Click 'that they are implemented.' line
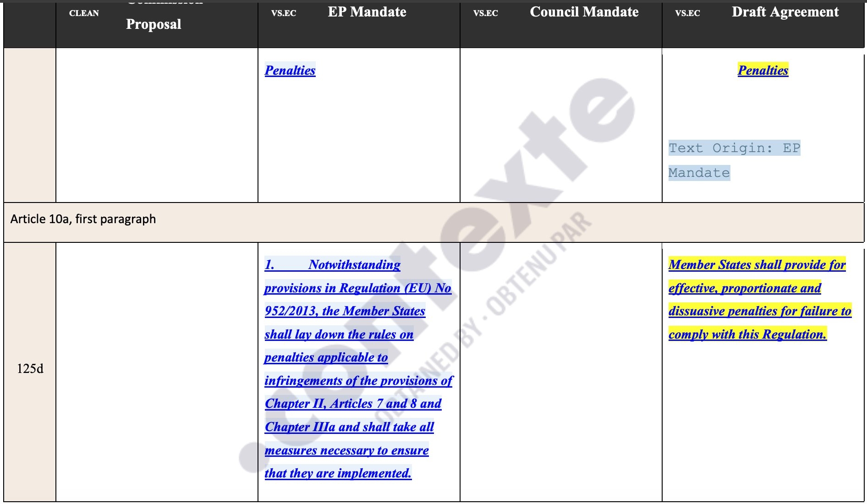 point(338,473)
